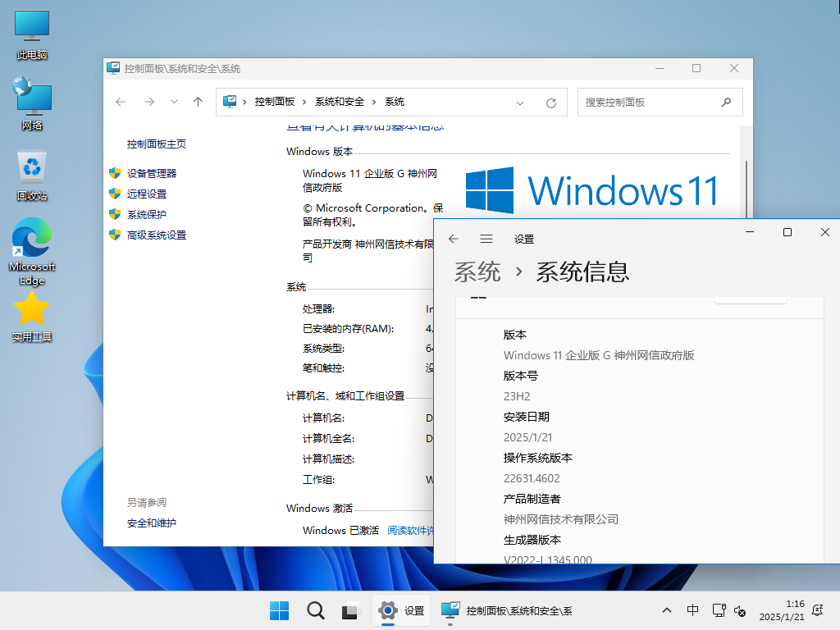Open 系统保护 link

pyautogui.click(x=147, y=214)
